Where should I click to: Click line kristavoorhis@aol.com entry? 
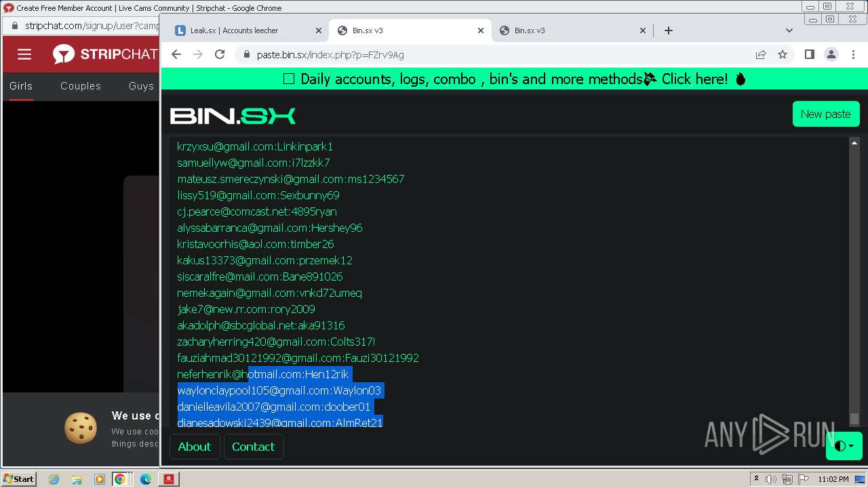256,244
